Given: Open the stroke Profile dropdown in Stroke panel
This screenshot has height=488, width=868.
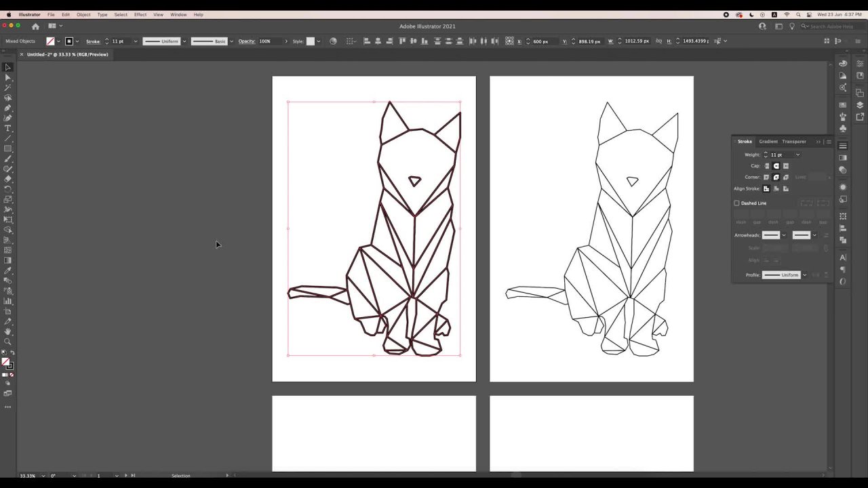Looking at the screenshot, I should (804, 275).
